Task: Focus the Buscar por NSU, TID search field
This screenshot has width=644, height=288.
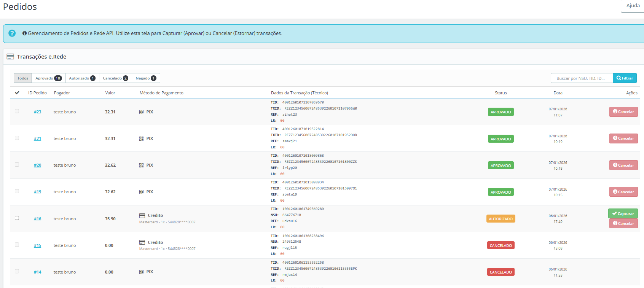Action: [x=581, y=78]
